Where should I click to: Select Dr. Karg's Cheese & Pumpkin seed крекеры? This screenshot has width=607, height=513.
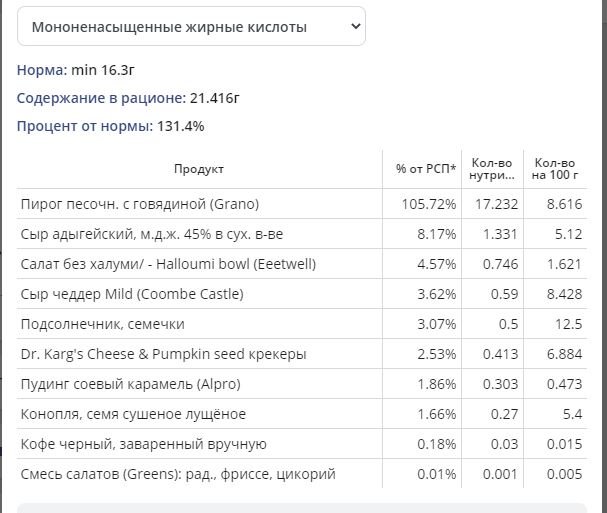[x=302, y=354]
